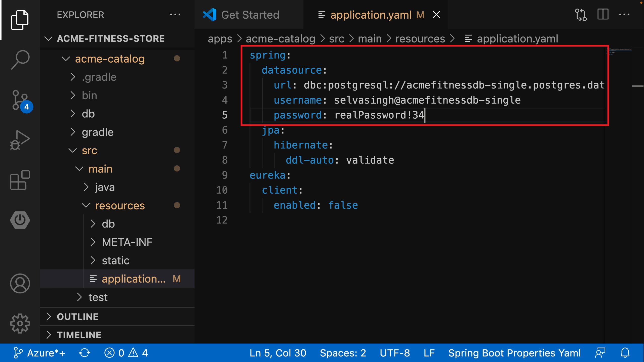644x362 pixels.
Task: Open the Manage gear icon
Action: click(x=20, y=323)
